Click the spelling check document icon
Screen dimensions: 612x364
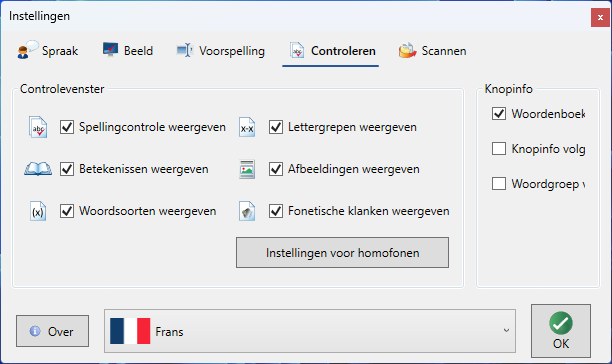pyautogui.click(x=38, y=127)
